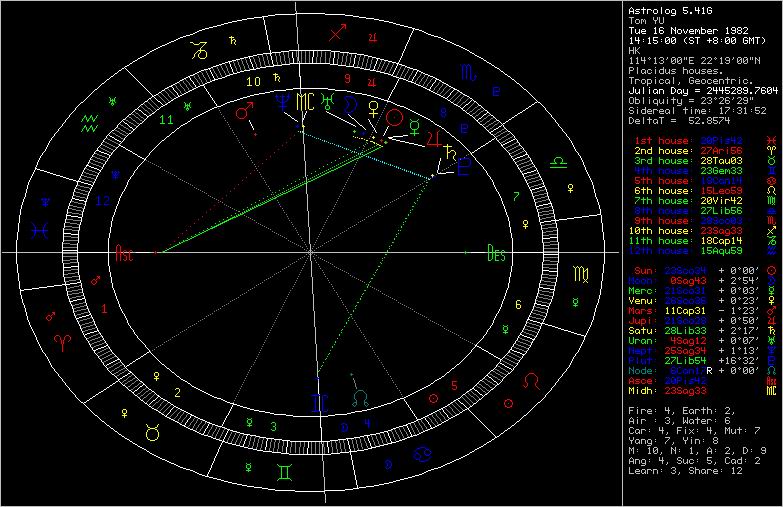Select the date 'Tue 16 November 1982'
783x507 pixels.
coord(688,30)
